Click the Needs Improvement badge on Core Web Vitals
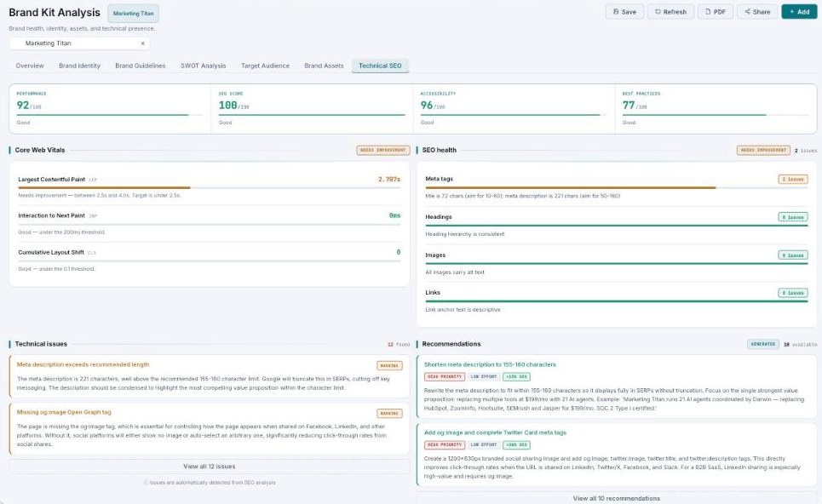The image size is (822, 504). [x=383, y=151]
